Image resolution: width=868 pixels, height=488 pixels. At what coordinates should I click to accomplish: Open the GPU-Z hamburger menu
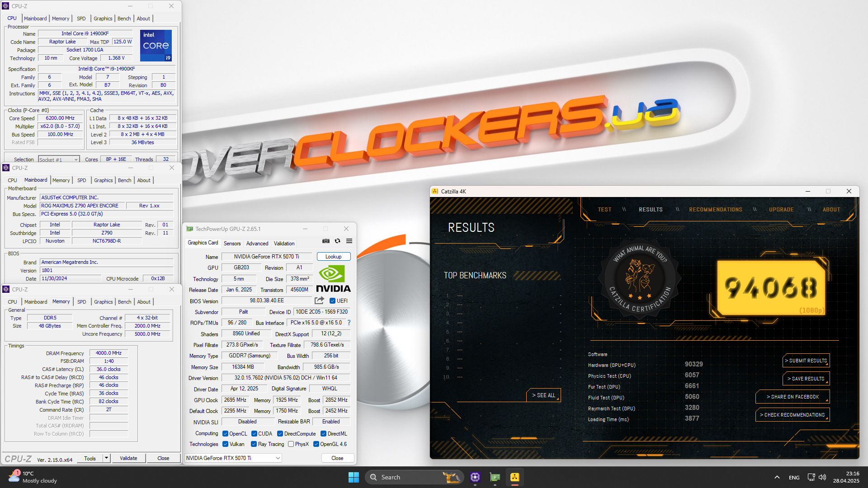pos(349,241)
